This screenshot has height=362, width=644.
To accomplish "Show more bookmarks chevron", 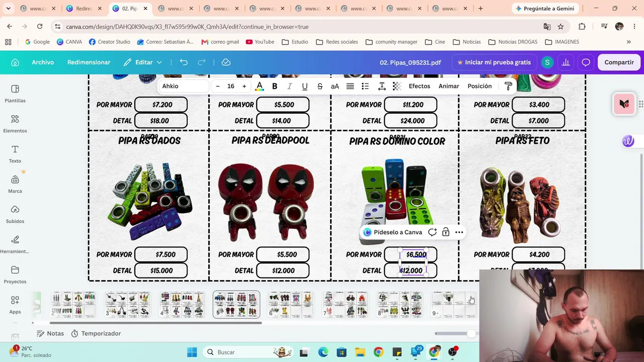I will coord(628,42).
